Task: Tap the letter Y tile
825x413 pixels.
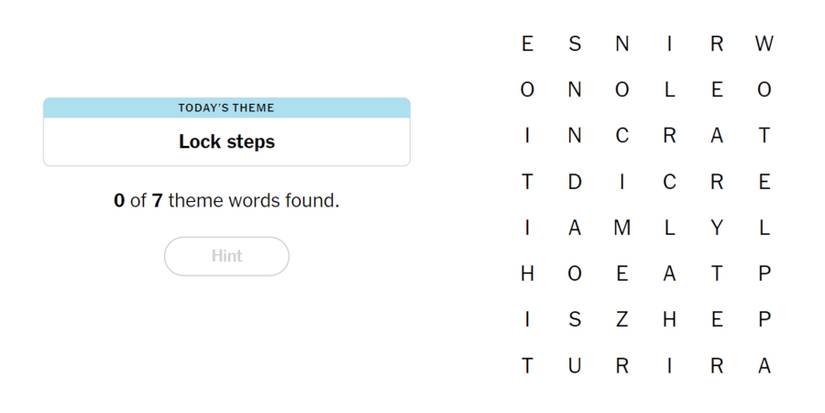Action: point(716,228)
